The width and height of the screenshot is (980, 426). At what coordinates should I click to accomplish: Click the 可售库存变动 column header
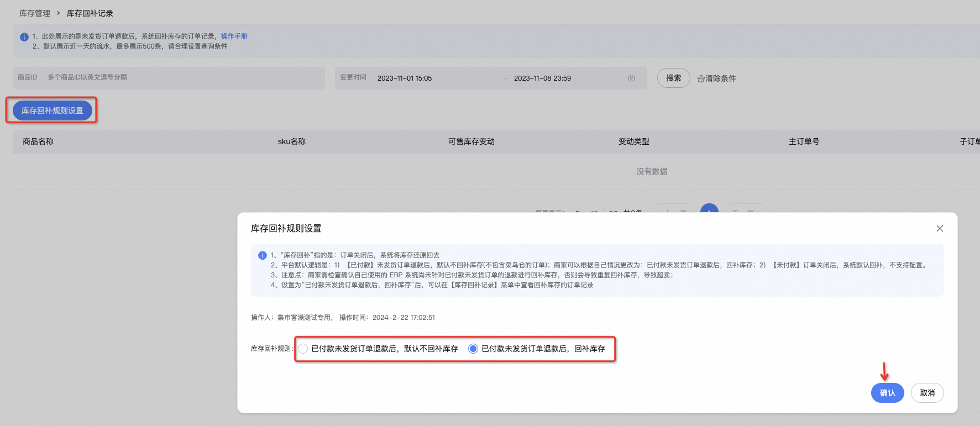(471, 141)
